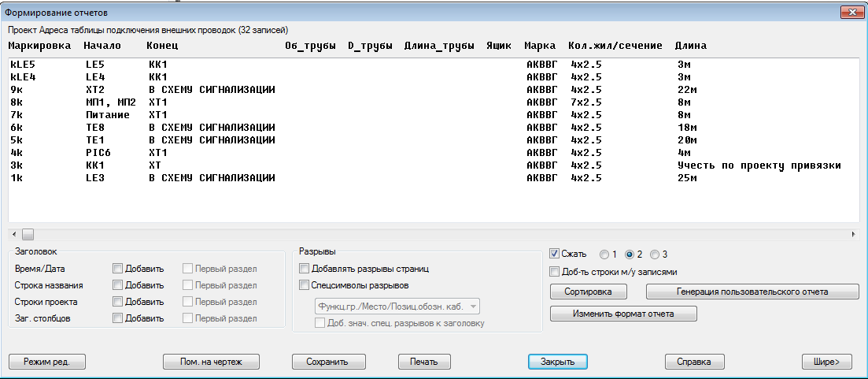Open Функц.гр./Место/Позиц.обозн. dropdown
The height and width of the screenshot is (379, 868).
[x=396, y=307]
